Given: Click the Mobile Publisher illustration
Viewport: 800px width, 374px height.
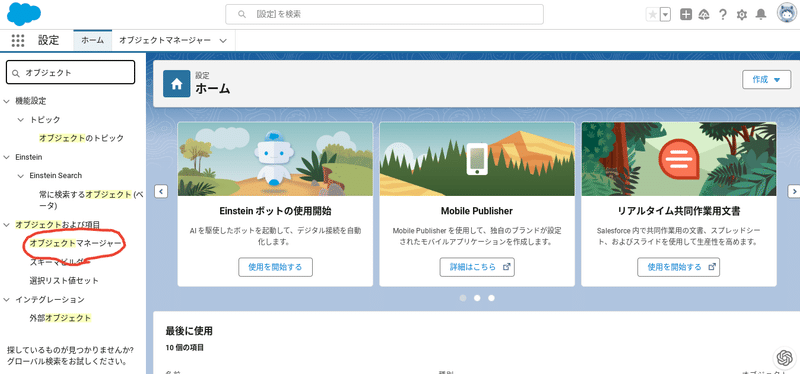Looking at the screenshot, I should (477, 159).
